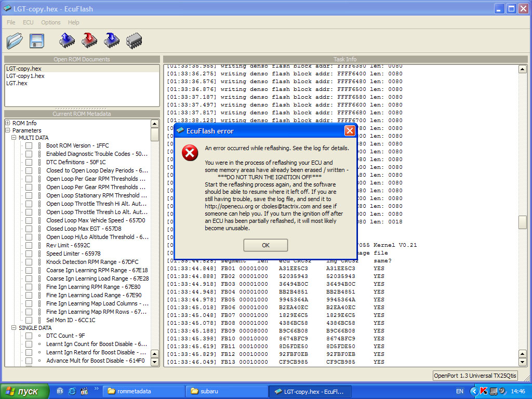Test write to ECU (blue down arrow chip)
This screenshot has width=532, height=399.
click(x=112, y=41)
